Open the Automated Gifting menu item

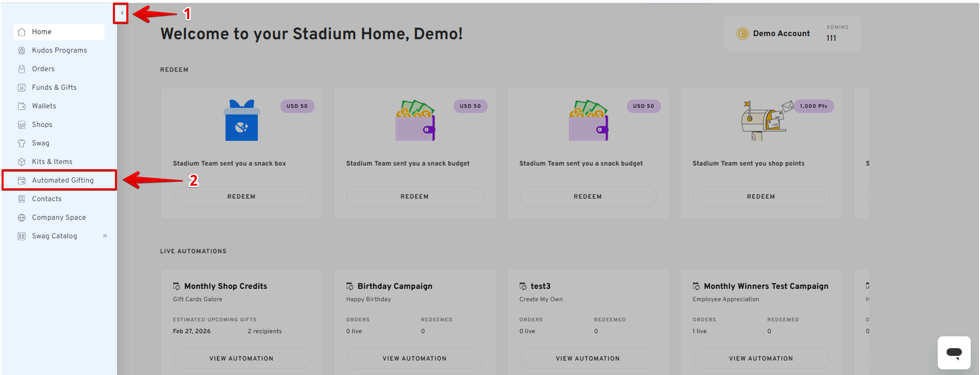click(x=62, y=181)
